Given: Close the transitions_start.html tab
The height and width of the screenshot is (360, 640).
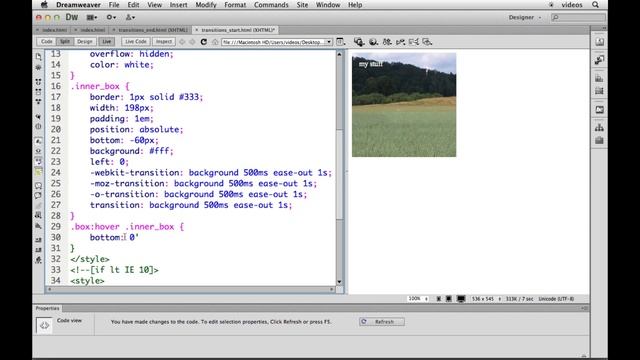Looking at the screenshot, I should (196, 30).
